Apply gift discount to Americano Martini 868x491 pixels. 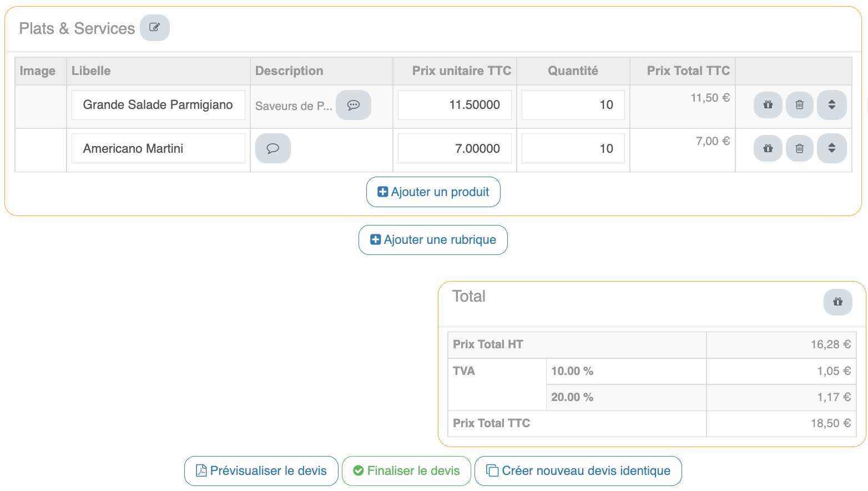tap(768, 148)
